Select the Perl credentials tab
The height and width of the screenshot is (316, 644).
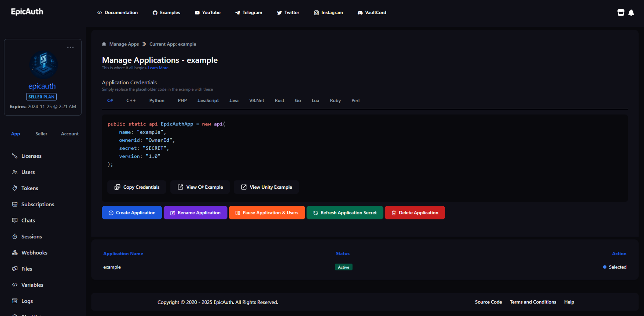(x=355, y=100)
